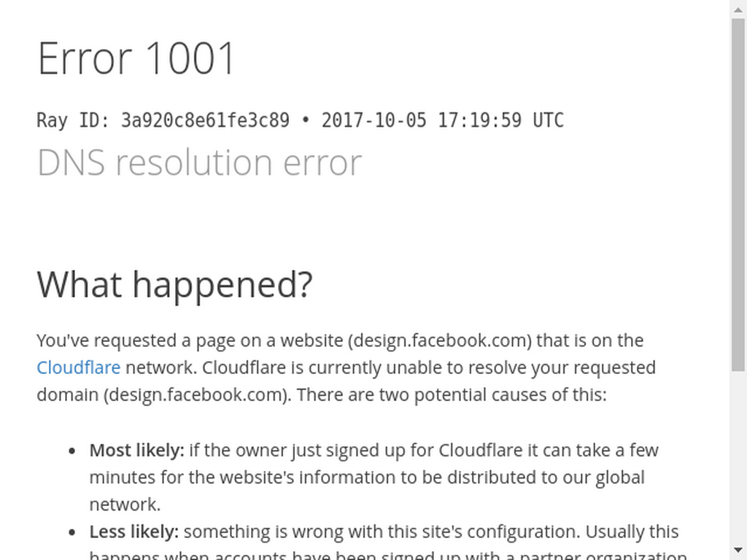The image size is (747, 560).
Task: Click the Less likely bold label
Action: coord(134,532)
